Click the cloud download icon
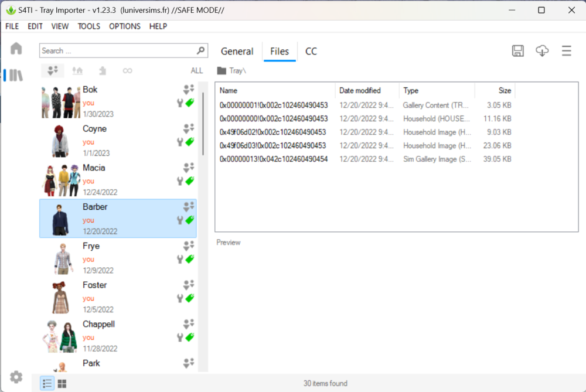Viewport: 586px width, 392px height. click(x=542, y=51)
